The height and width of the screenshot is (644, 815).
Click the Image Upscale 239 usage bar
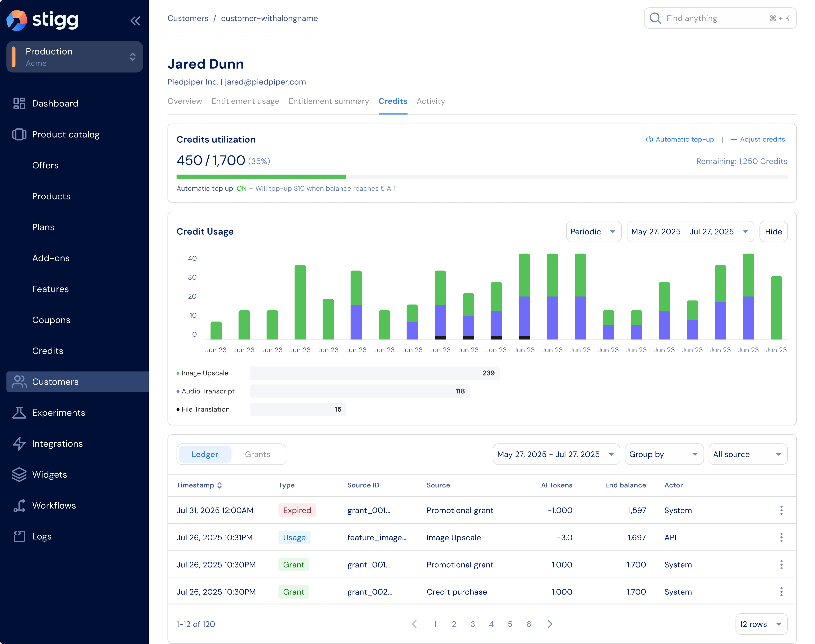[x=375, y=373]
